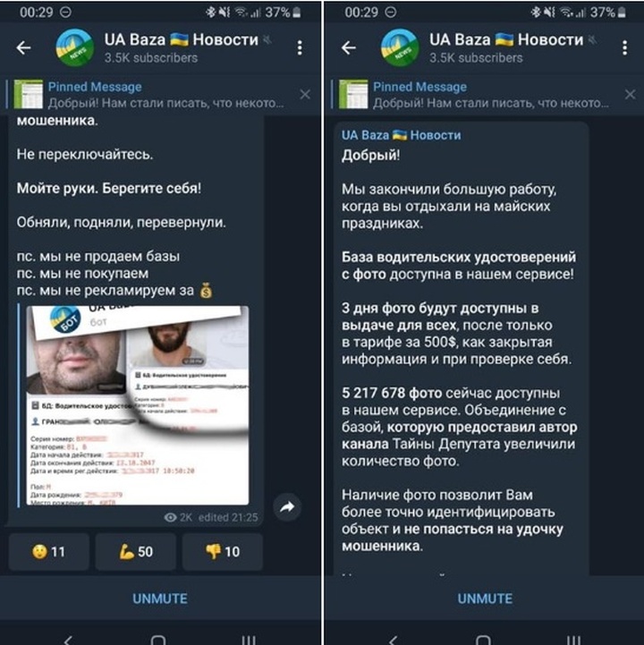The image size is (644, 645).
Task: Tap Android home button on left screen
Action: pyautogui.click(x=158, y=639)
